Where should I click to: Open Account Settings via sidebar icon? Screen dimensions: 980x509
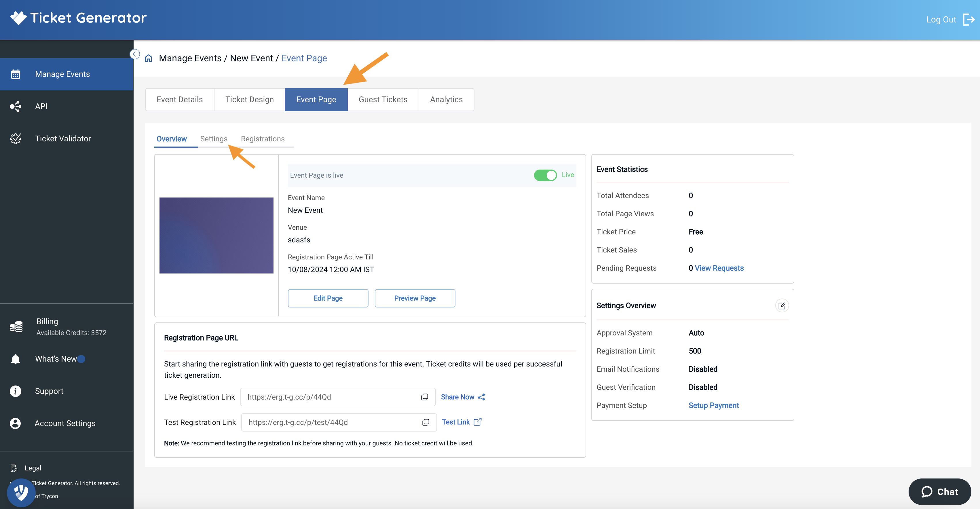click(16, 423)
